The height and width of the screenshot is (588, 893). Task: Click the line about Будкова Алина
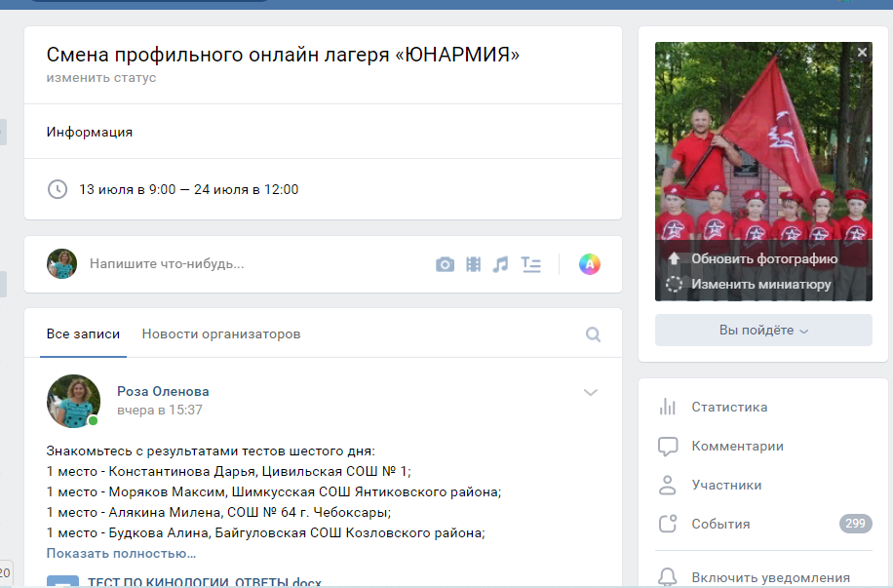[265, 532]
